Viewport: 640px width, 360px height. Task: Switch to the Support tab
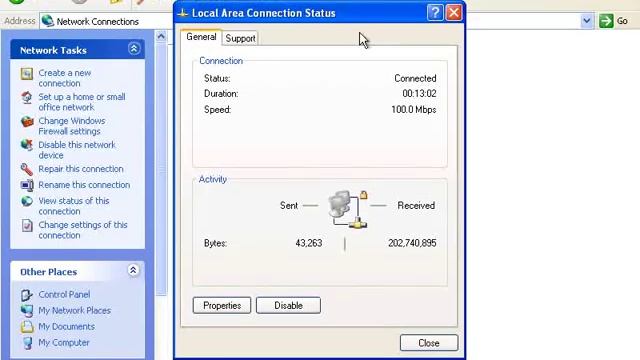pos(240,38)
